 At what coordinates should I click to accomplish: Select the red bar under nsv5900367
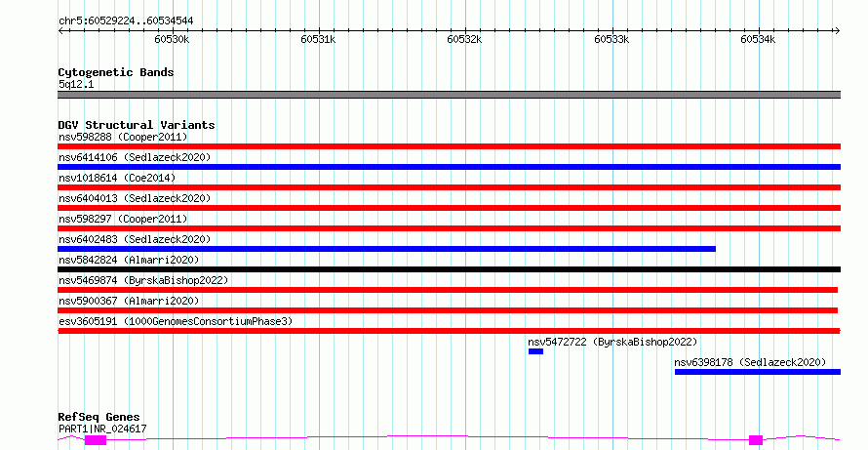(448, 310)
